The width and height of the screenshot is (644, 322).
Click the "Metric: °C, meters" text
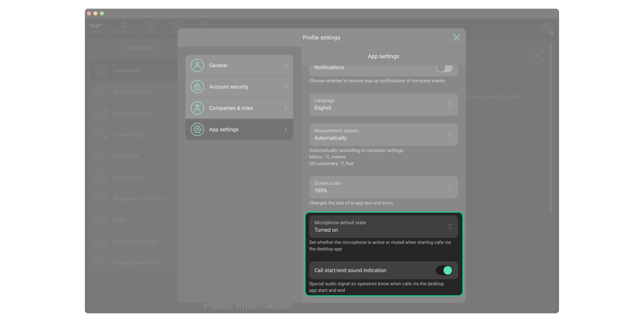point(327,157)
